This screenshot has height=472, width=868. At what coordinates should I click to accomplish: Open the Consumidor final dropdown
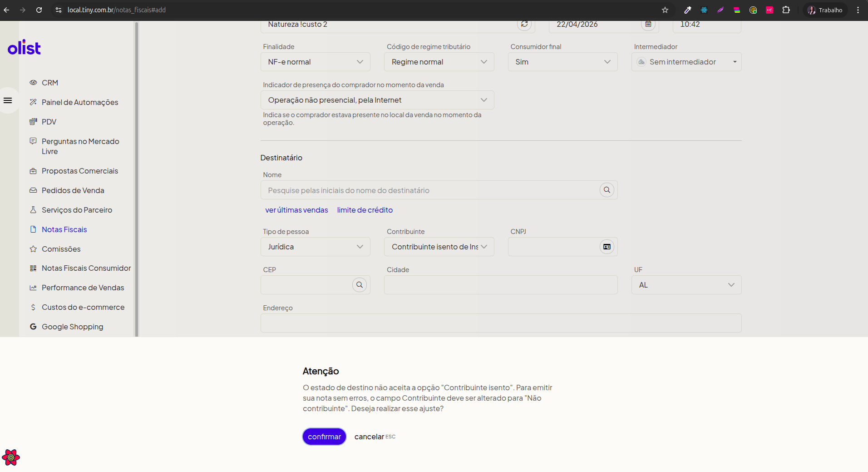click(x=563, y=62)
